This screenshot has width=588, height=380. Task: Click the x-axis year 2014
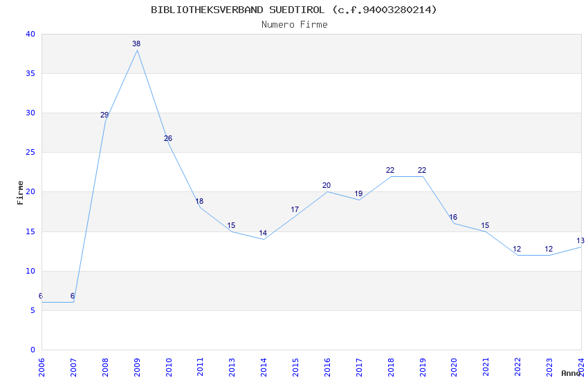click(264, 367)
